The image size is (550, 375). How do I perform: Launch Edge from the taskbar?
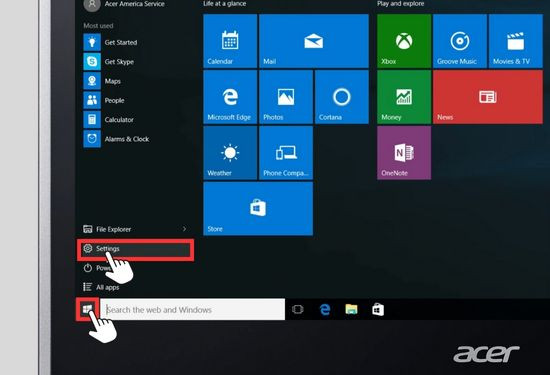coord(325,309)
